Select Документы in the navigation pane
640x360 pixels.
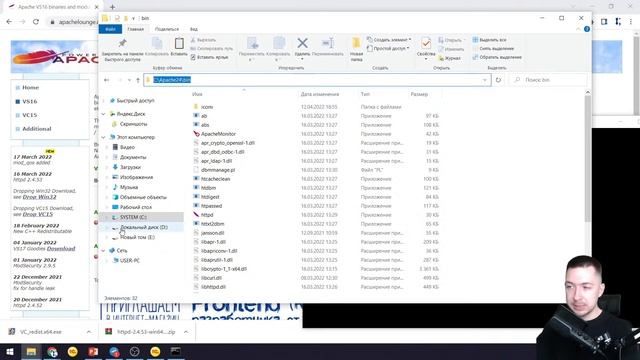click(x=133, y=157)
